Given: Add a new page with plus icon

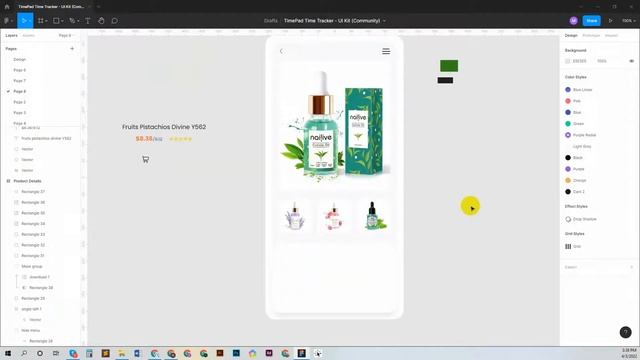Looking at the screenshot, I should 72,49.
